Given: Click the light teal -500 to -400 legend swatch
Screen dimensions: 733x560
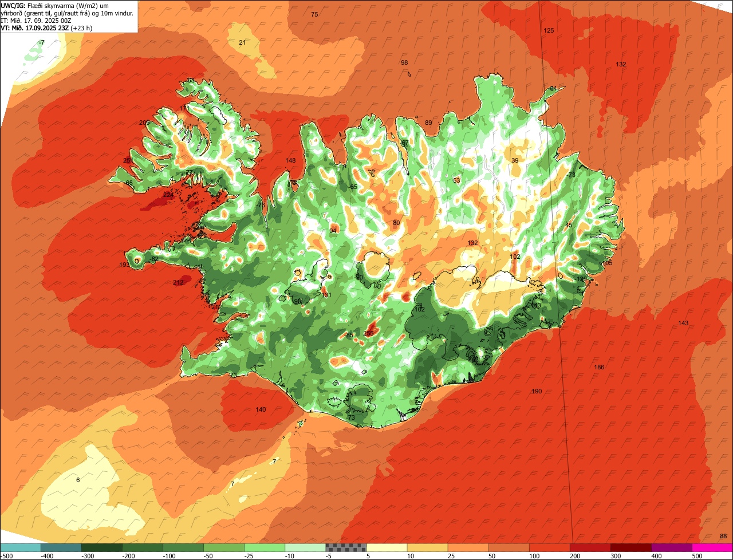Looking at the screenshot, I should (20, 547).
